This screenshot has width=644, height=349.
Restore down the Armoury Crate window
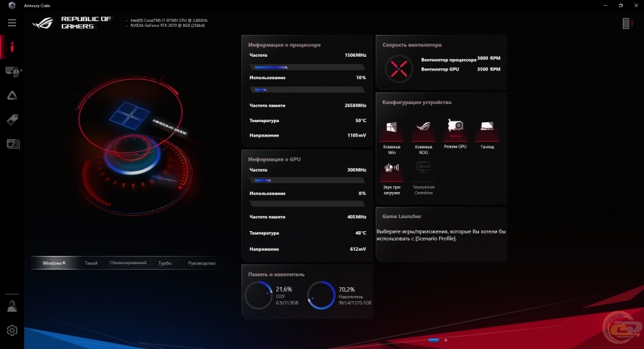[x=621, y=5]
